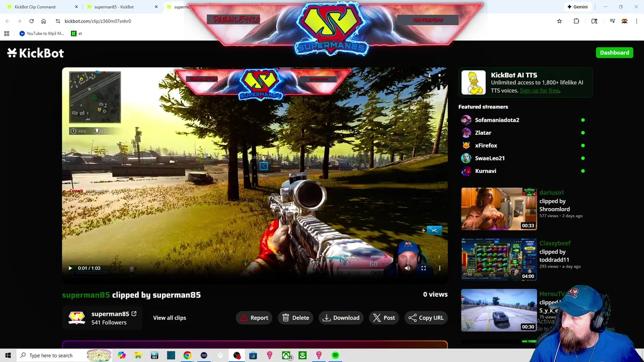
Task: Open superman85 link in clip title
Action: click(86, 295)
